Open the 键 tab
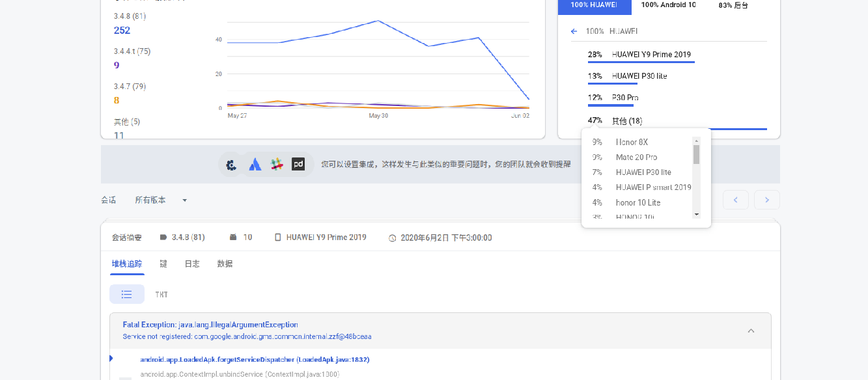The height and width of the screenshot is (380, 868). point(162,264)
